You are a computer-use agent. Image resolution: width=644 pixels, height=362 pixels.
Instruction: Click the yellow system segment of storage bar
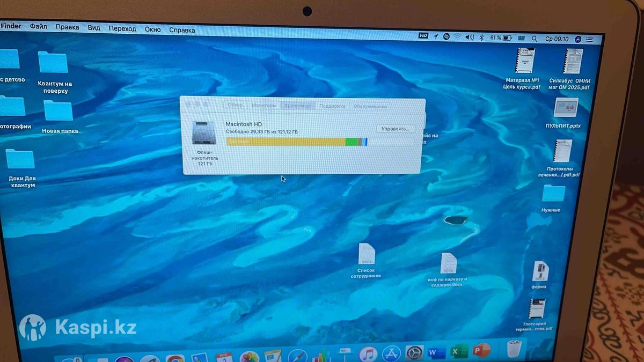pos(284,142)
